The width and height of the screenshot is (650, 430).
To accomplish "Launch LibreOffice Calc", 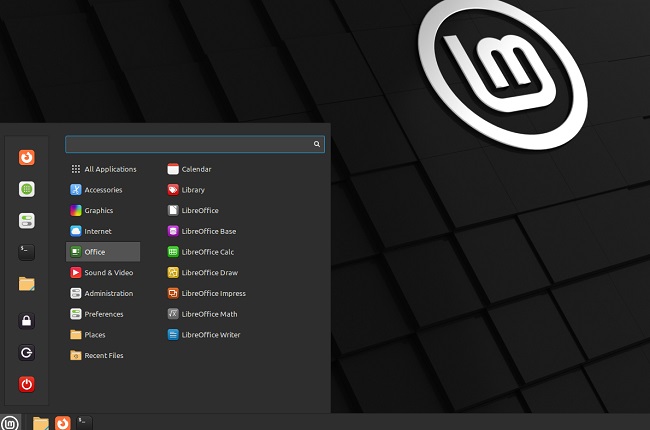I will point(201,252).
